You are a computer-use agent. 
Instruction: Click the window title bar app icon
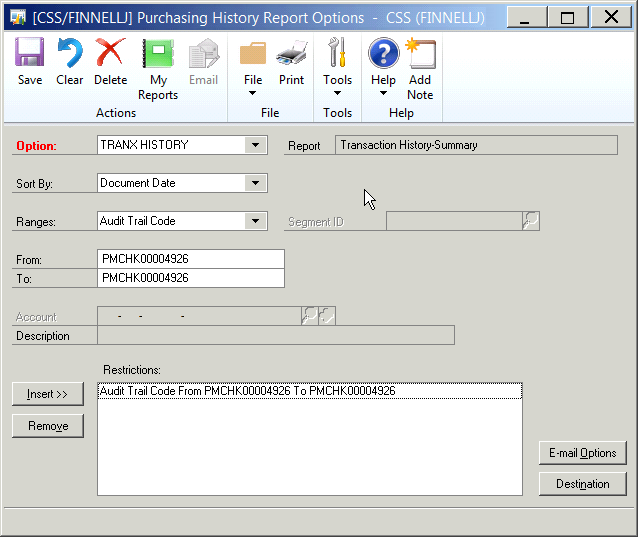point(18,17)
